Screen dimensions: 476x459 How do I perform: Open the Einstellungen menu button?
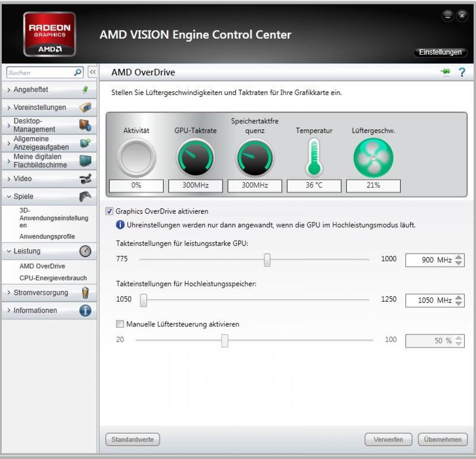[x=440, y=52]
